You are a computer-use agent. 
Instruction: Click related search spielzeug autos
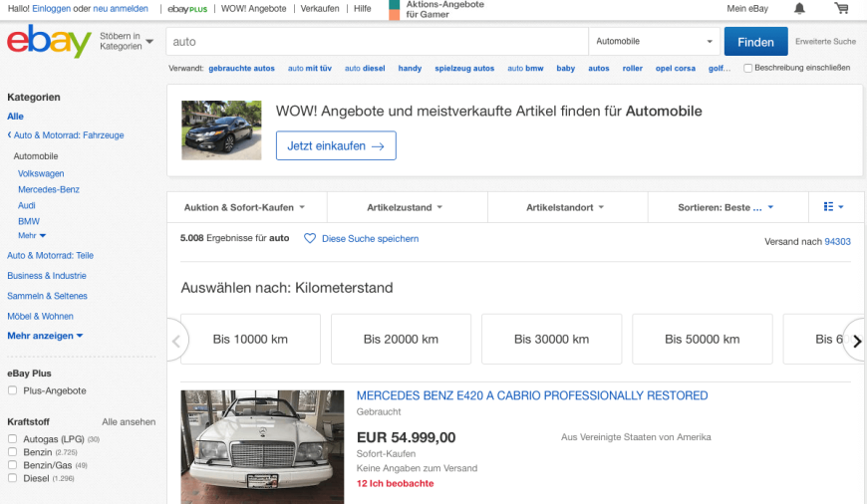464,69
